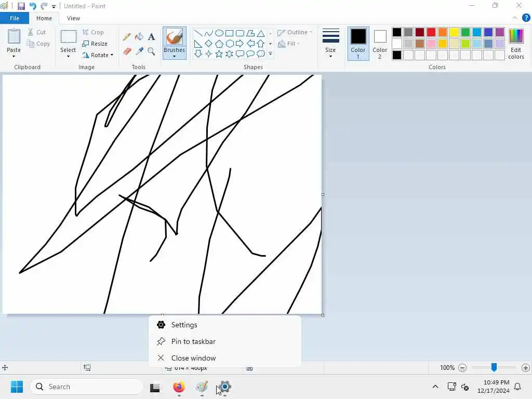Screen dimensions: 532x399
Task: Choose the Right arrow shape
Action: [x=240, y=44]
